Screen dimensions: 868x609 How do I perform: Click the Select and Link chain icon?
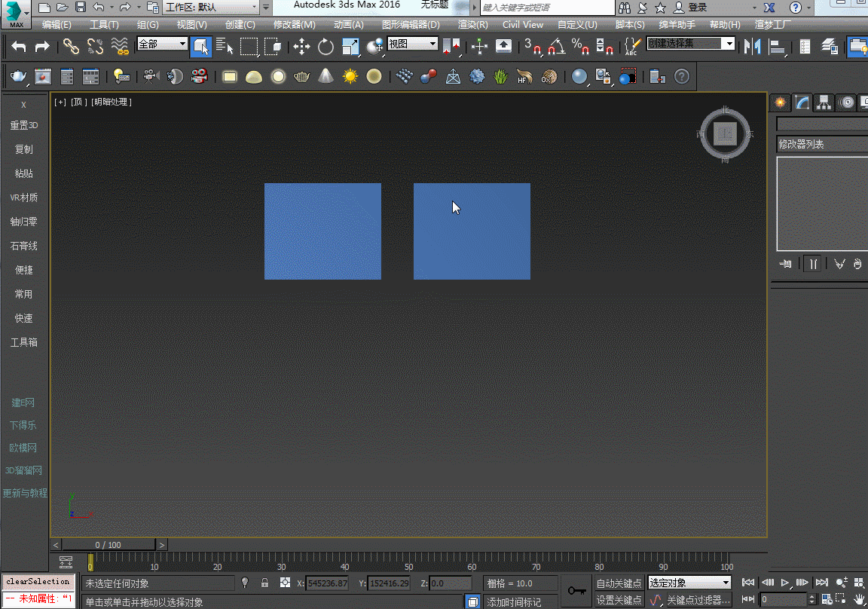tap(71, 47)
